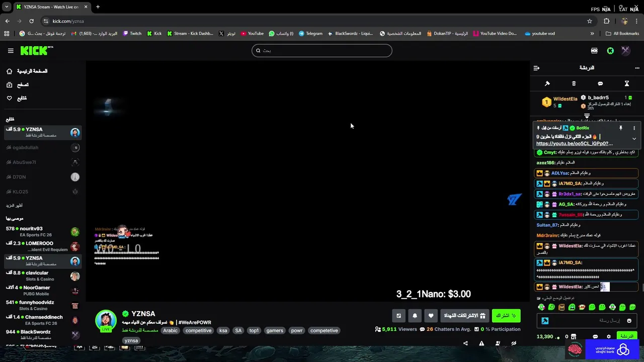Click the user filter icon below stream stats
The width and height of the screenshot is (644, 362).
pyautogui.click(x=498, y=343)
